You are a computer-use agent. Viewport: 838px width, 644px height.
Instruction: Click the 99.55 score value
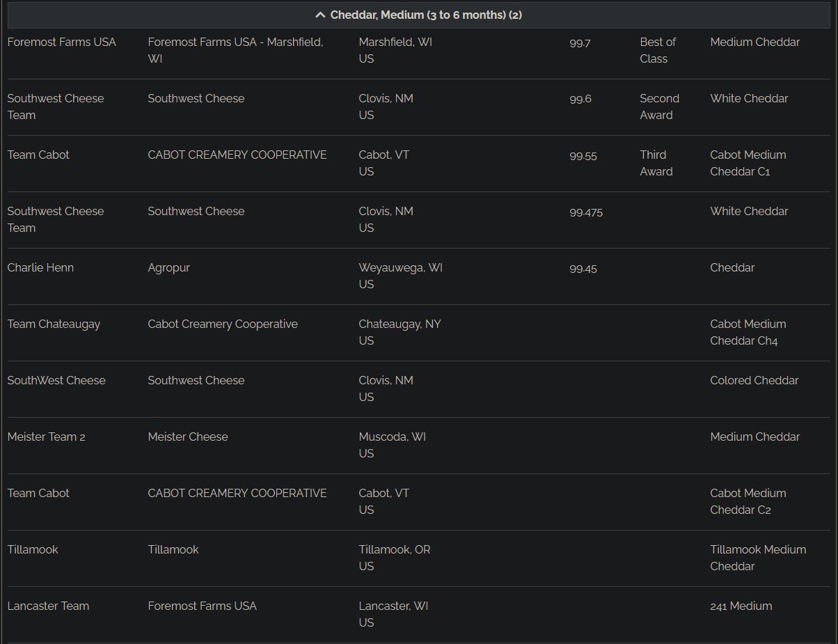click(x=583, y=156)
